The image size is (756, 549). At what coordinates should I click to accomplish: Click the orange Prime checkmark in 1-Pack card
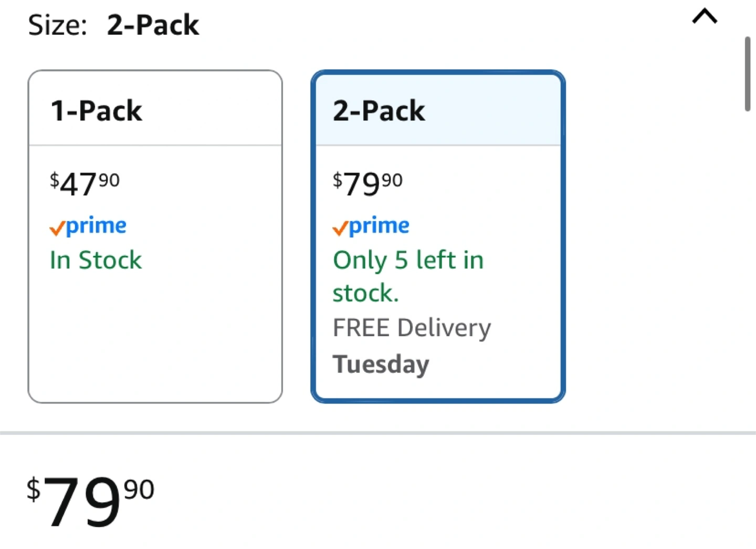click(57, 229)
